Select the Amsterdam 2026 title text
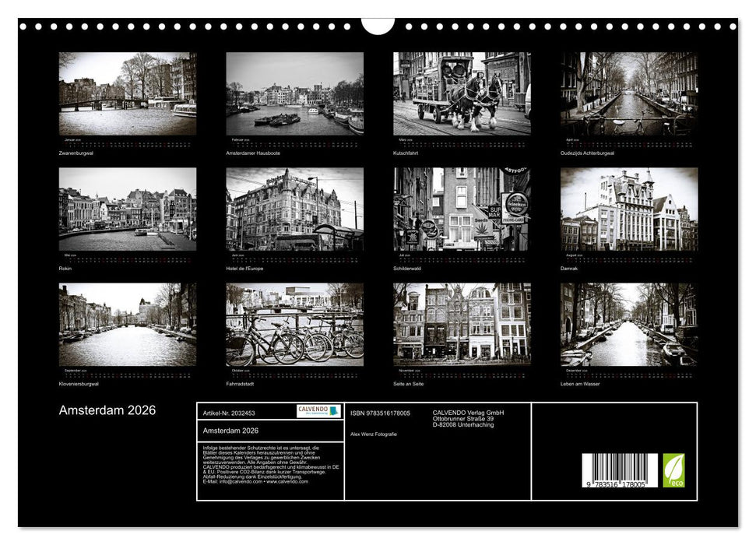 point(107,408)
